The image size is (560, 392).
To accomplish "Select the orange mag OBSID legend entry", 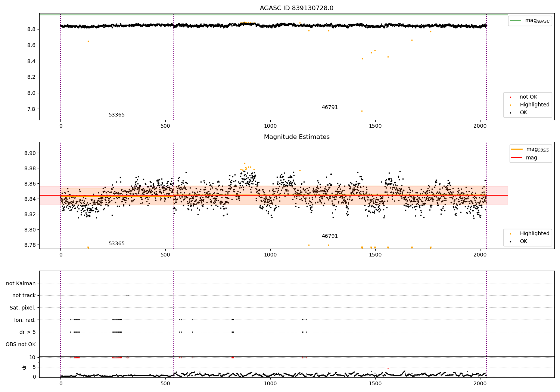I will pyautogui.click(x=531, y=149).
